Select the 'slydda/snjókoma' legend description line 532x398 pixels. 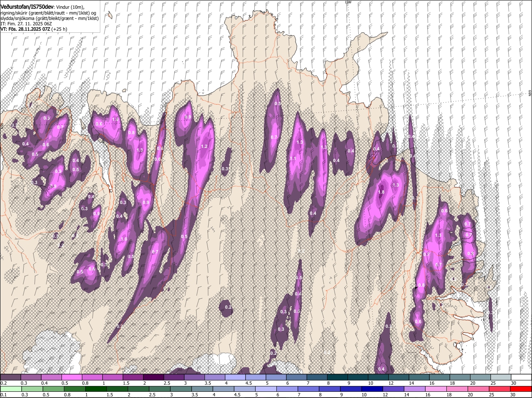[x=49, y=18]
